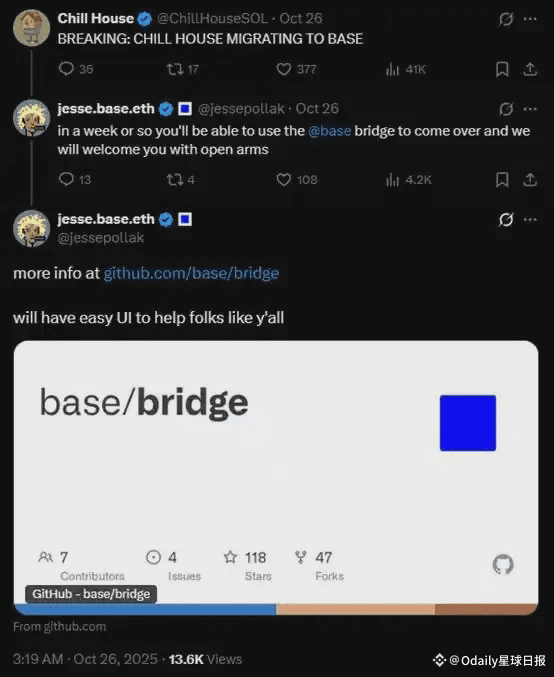The height and width of the screenshot is (677, 554).
Task: Retweet jesse's reply with 4 reposts
Action: (175, 180)
